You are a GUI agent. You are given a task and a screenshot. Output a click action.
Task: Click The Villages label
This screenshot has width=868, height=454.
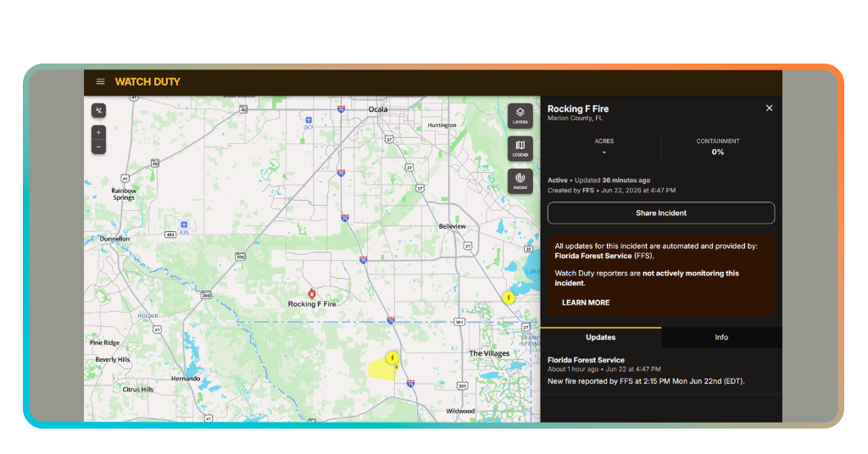point(489,353)
